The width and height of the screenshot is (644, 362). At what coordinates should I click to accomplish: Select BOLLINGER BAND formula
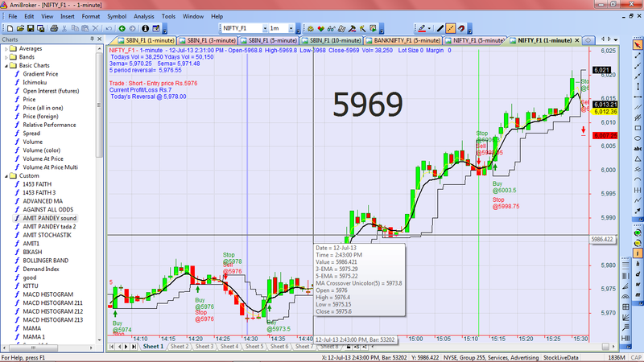pyautogui.click(x=46, y=261)
